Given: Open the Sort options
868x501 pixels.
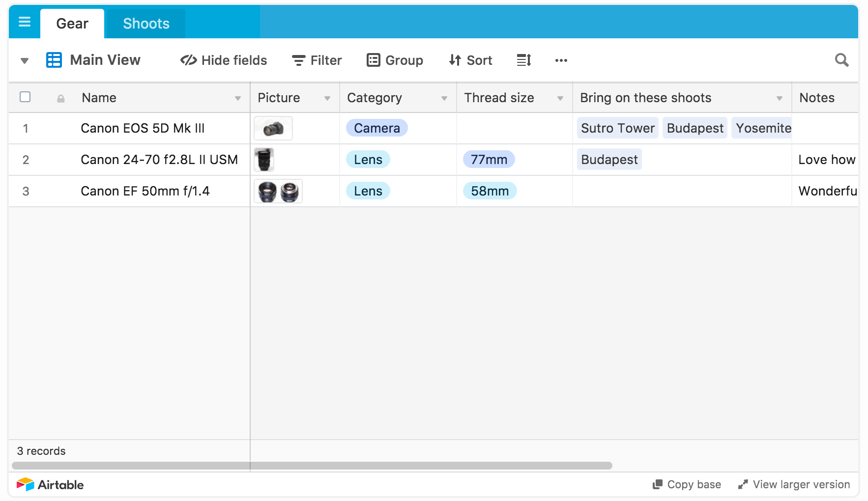Looking at the screenshot, I should pos(470,60).
